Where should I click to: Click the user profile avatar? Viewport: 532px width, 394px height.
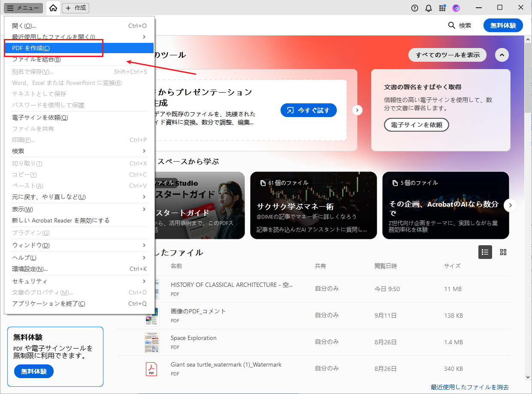[456, 8]
